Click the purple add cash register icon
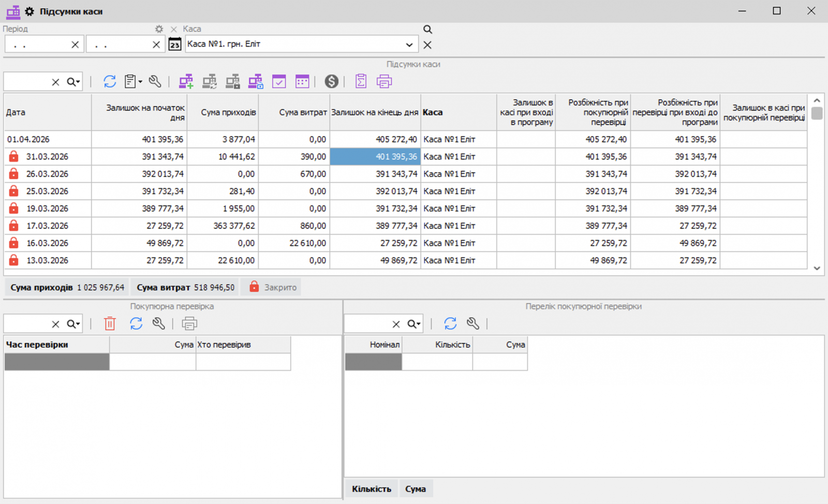Image resolution: width=828 pixels, height=504 pixels. (186, 82)
